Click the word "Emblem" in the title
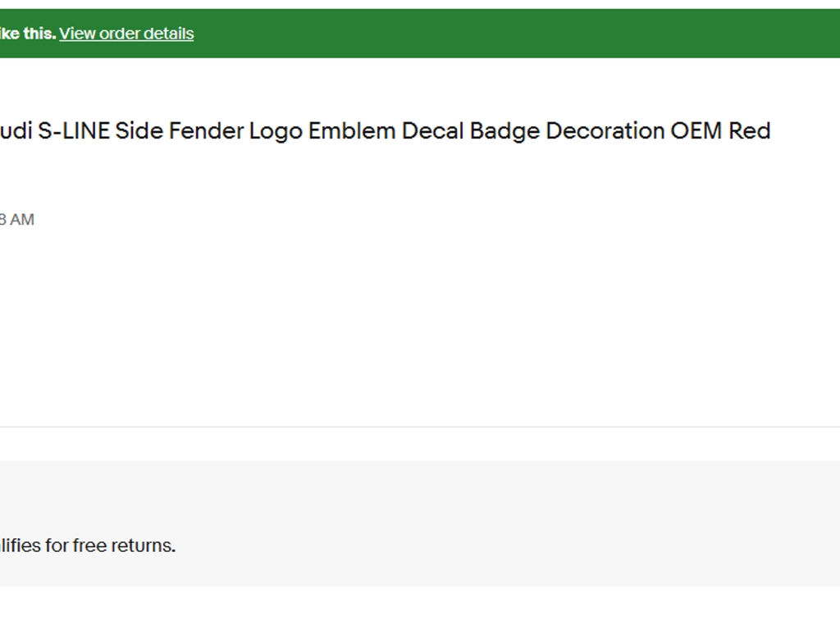This screenshot has width=840, height=630. [352, 131]
